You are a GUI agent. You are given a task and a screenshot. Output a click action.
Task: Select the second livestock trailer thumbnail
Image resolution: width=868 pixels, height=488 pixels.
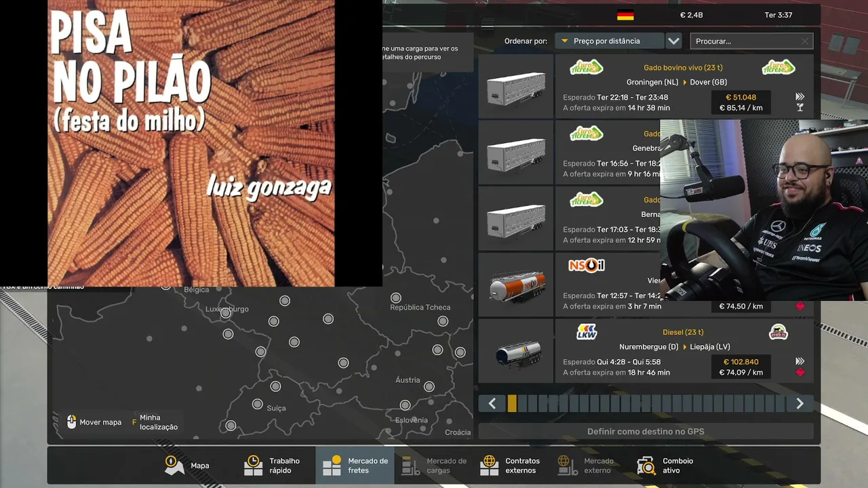[516, 153]
